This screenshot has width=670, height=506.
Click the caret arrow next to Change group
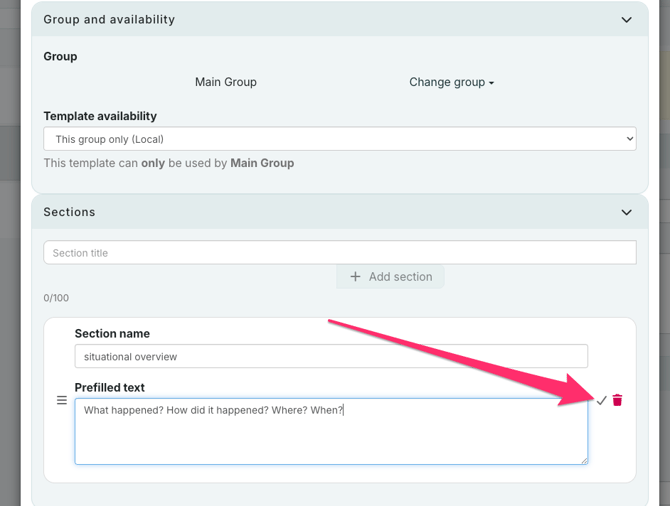(x=491, y=83)
